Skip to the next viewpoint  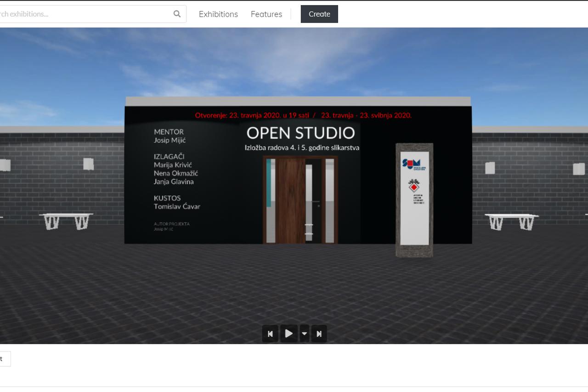click(319, 334)
